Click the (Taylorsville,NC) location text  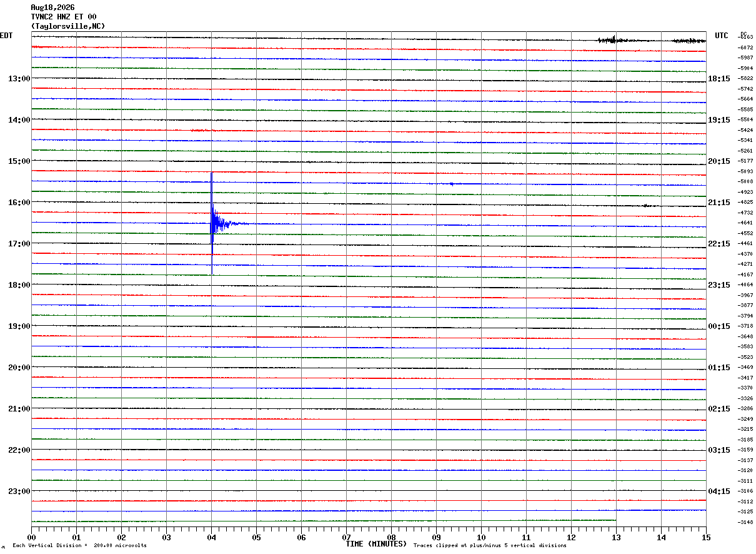pos(68,26)
